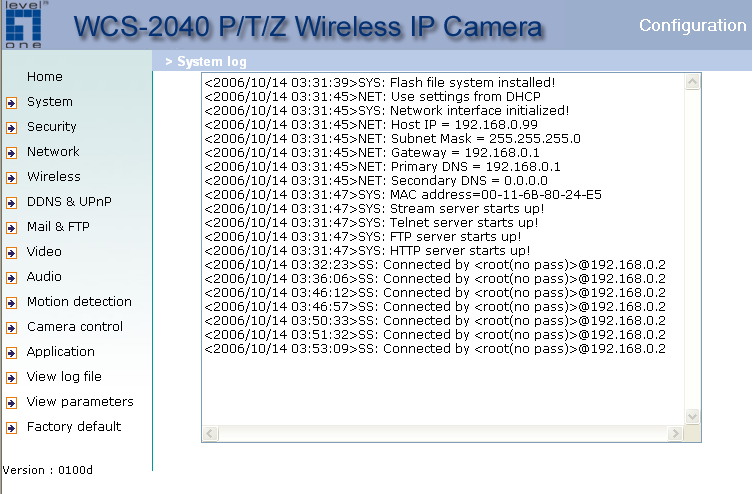Click the arrow icon beside Audio
The image size is (754, 494).
point(11,277)
